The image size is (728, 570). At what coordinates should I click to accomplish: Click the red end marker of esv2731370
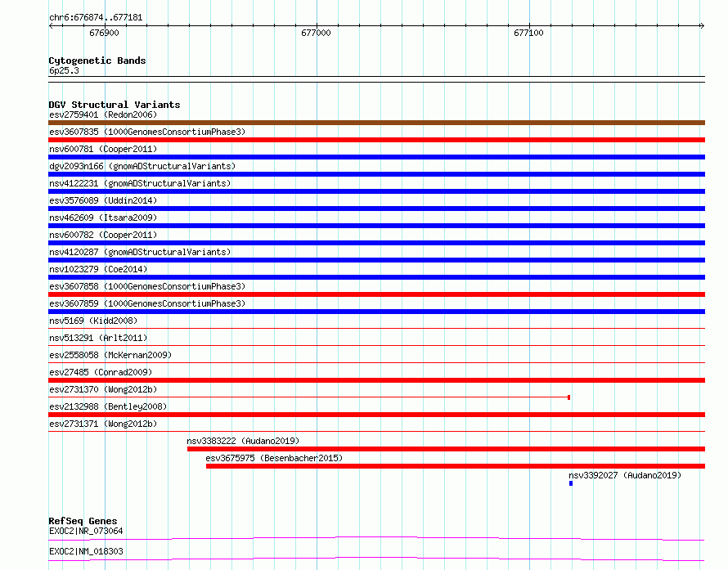click(x=568, y=397)
